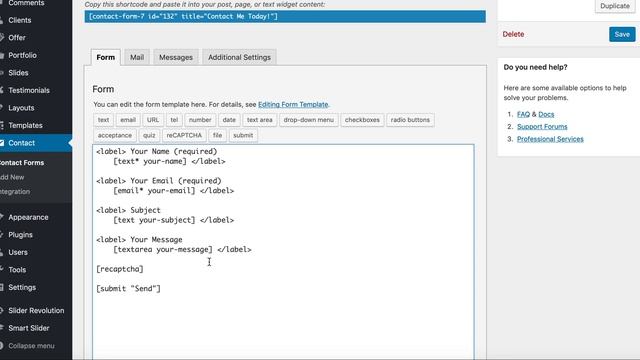Open the Docs help link
640x360 pixels.
(546, 114)
